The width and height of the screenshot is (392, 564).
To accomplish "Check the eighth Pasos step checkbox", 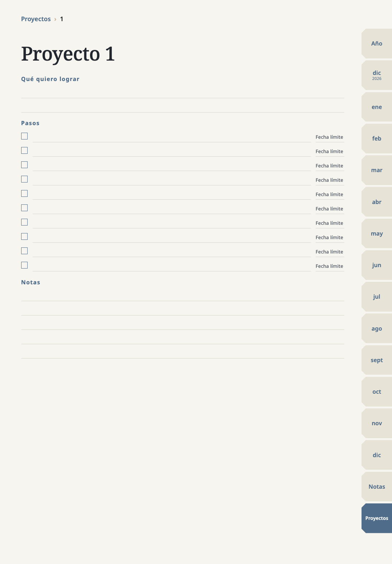I will pyautogui.click(x=24, y=237).
